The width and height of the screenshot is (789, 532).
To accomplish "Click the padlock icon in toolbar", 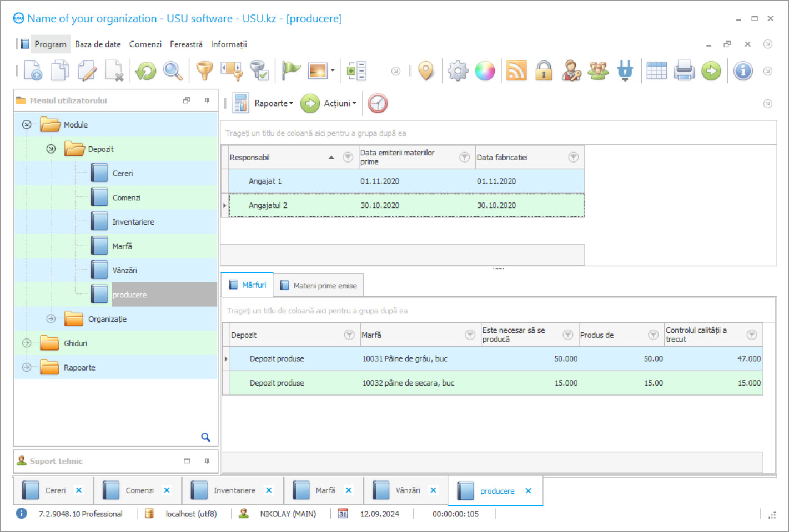I will click(x=544, y=71).
